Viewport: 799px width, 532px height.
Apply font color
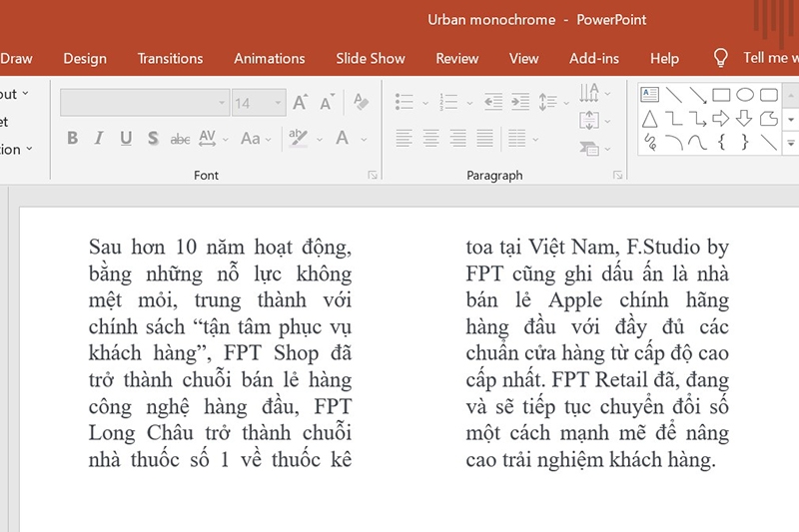pyautogui.click(x=342, y=138)
